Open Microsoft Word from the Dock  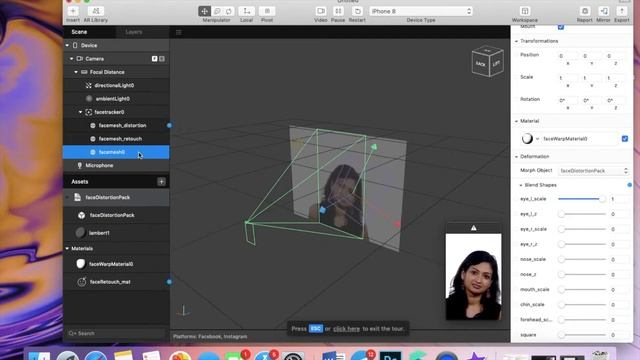click(333, 355)
